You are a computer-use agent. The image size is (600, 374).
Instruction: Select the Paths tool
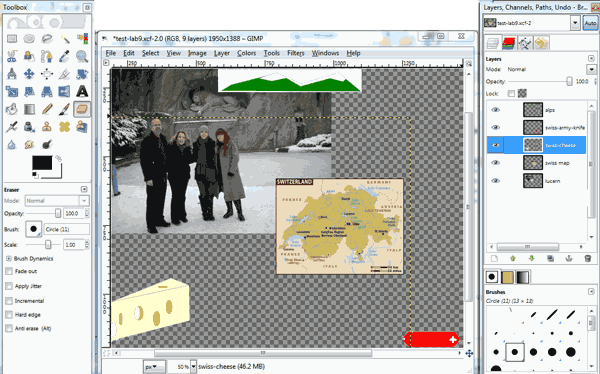(47, 56)
